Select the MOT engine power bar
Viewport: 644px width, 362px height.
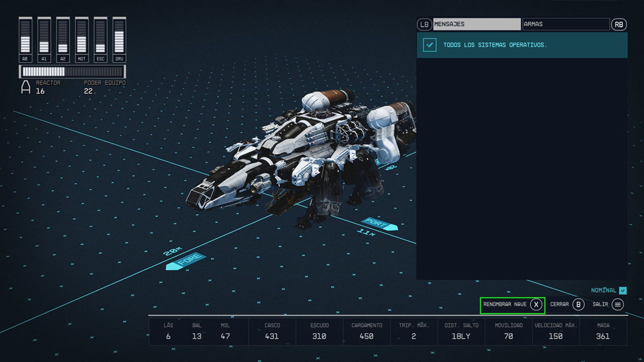click(x=82, y=40)
